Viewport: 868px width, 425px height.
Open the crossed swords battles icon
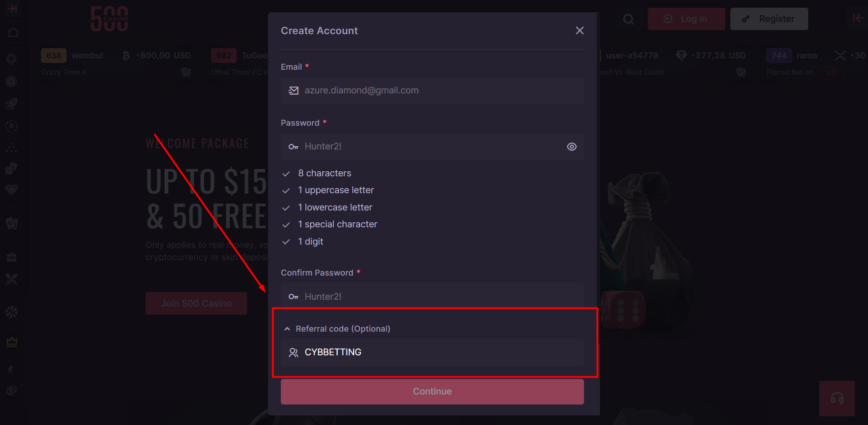coord(11,279)
